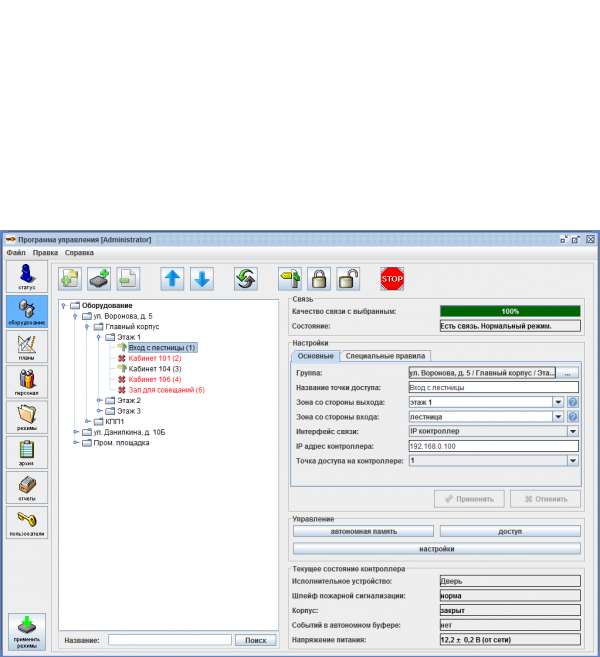This screenshot has height=657, width=600.
Task: Click the locked padlock toolbar icon
Action: pyautogui.click(x=319, y=279)
